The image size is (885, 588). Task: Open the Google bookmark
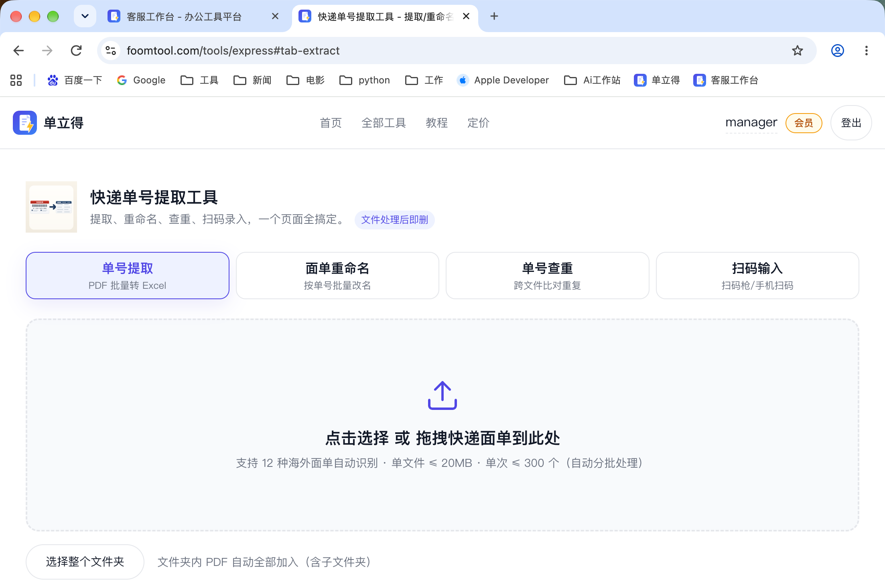pos(141,80)
